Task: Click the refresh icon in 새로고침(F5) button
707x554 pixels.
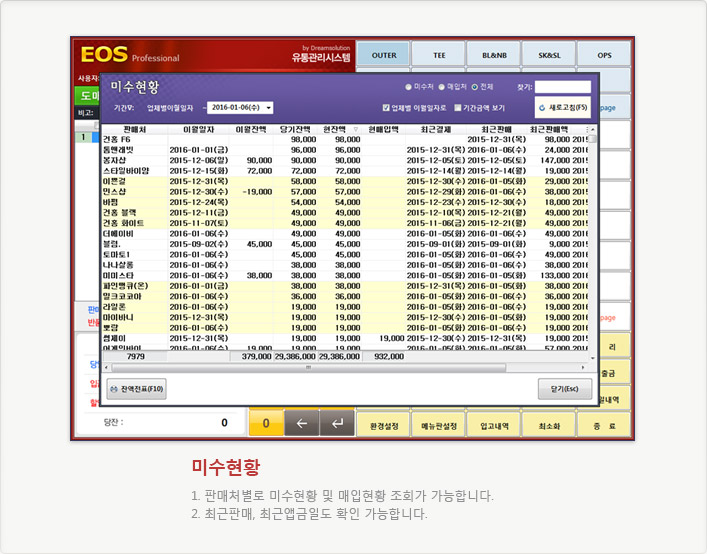Action: click(542, 108)
